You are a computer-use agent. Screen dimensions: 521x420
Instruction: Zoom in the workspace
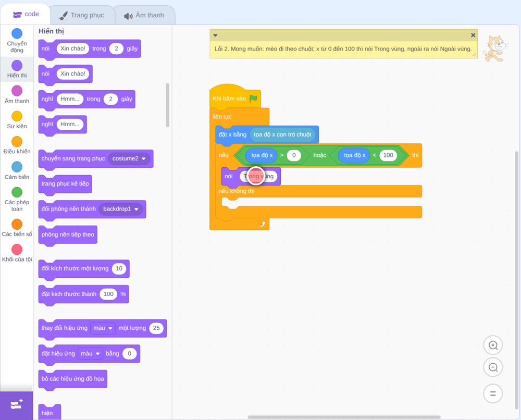[x=493, y=345]
